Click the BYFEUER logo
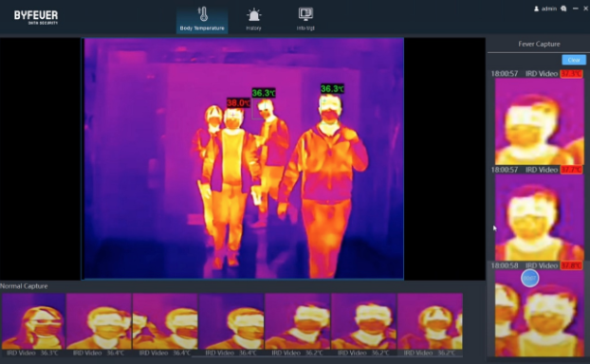The image size is (590, 364). (x=36, y=17)
